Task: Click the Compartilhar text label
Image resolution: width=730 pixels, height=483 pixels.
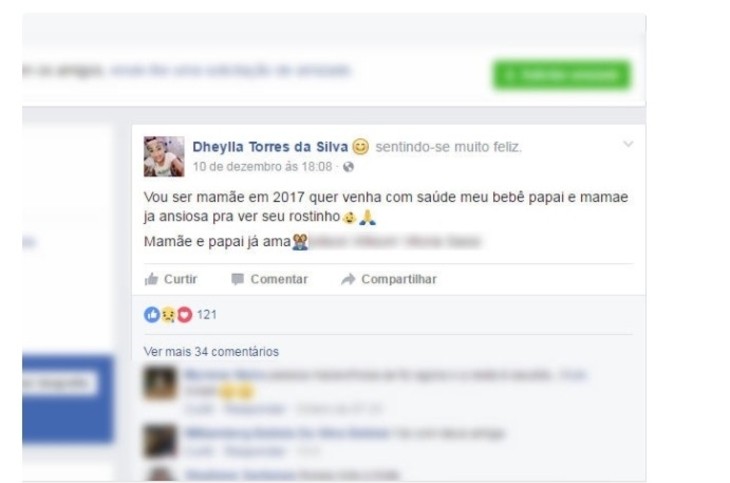Action: point(399,279)
